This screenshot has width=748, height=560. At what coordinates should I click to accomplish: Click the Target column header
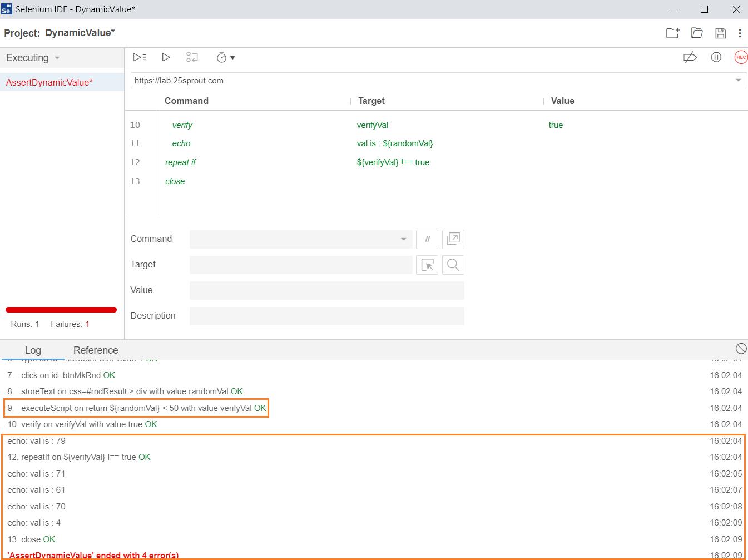371,101
